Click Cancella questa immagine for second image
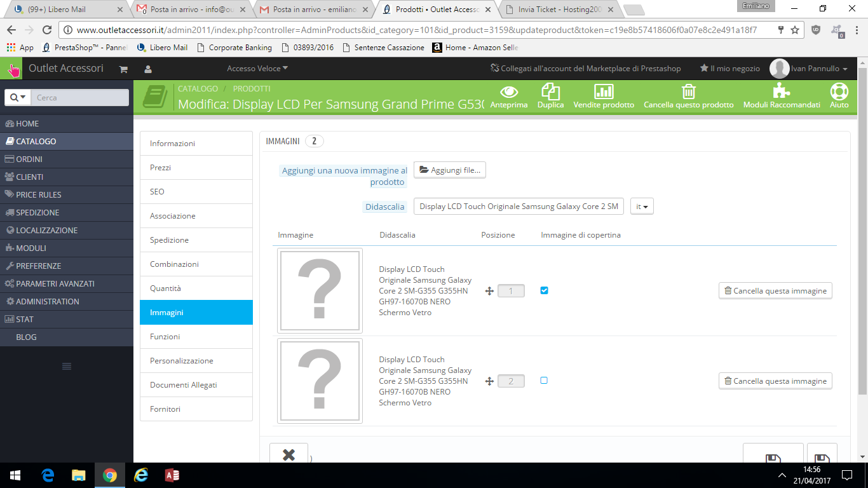The width and height of the screenshot is (868, 488). [x=775, y=381]
